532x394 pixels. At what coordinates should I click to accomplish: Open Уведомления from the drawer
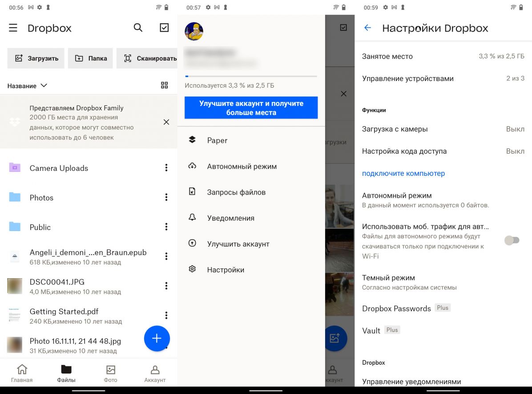(x=251, y=218)
